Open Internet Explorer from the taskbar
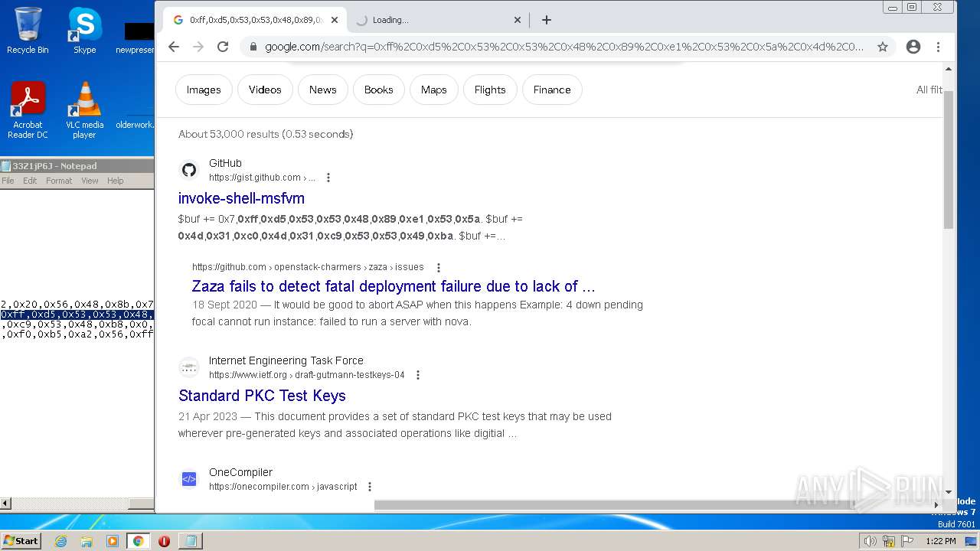The width and height of the screenshot is (980, 551). (x=61, y=541)
